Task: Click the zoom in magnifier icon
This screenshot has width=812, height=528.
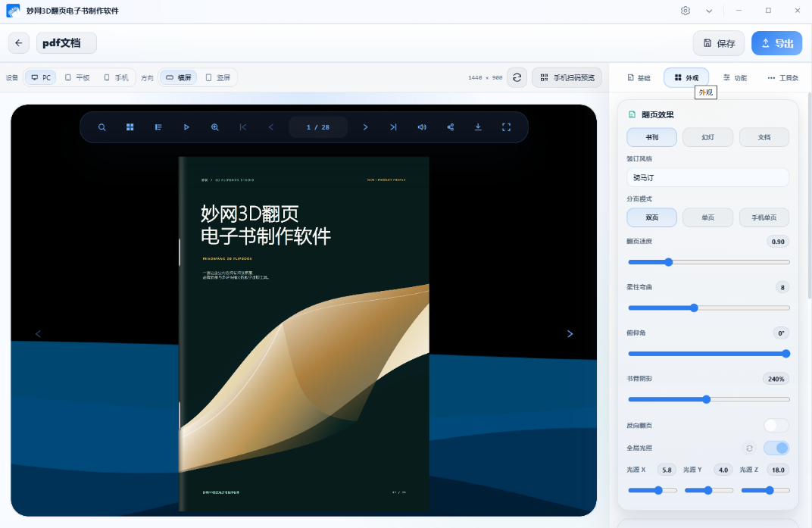Action: pyautogui.click(x=215, y=127)
